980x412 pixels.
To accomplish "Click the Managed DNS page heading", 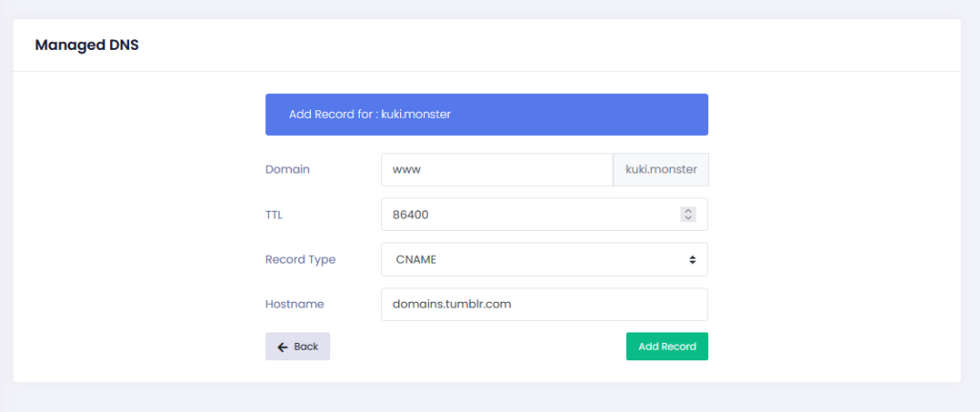I will pyautogui.click(x=87, y=45).
